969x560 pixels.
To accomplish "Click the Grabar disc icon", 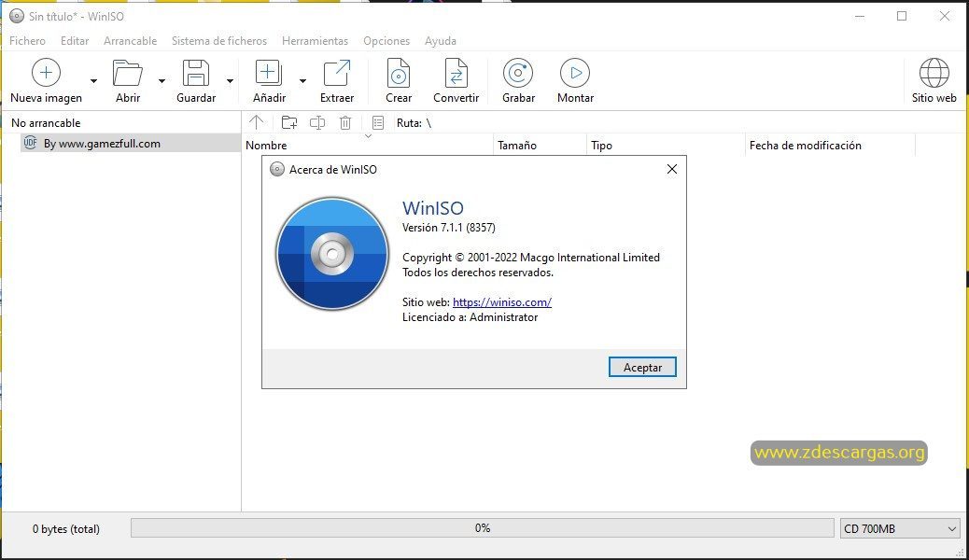I will point(518,73).
